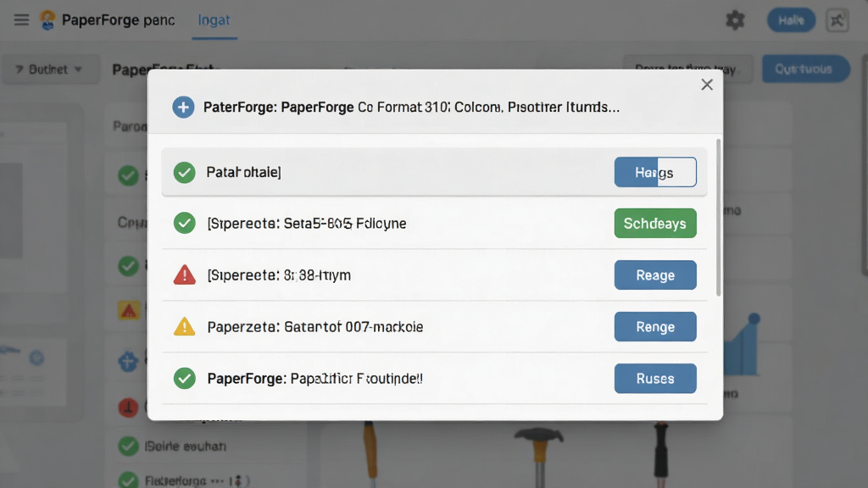Select the 8r38-Itiym row text
The image size is (868, 488).
coord(279,275)
